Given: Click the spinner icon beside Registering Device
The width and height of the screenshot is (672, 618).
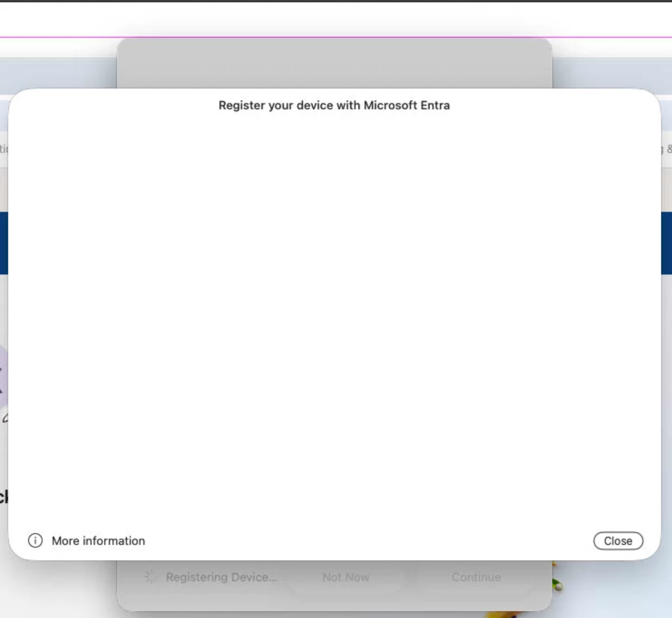Looking at the screenshot, I should point(150,577).
